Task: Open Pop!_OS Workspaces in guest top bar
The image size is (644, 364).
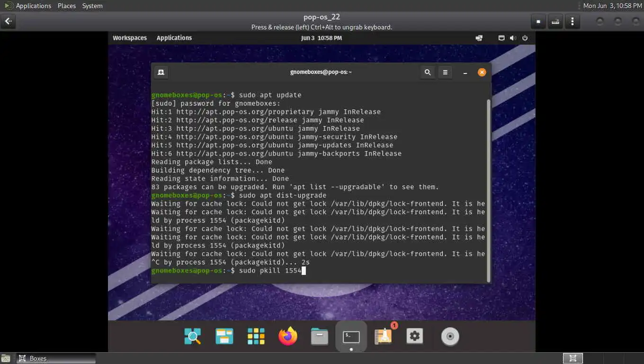Action: click(130, 38)
